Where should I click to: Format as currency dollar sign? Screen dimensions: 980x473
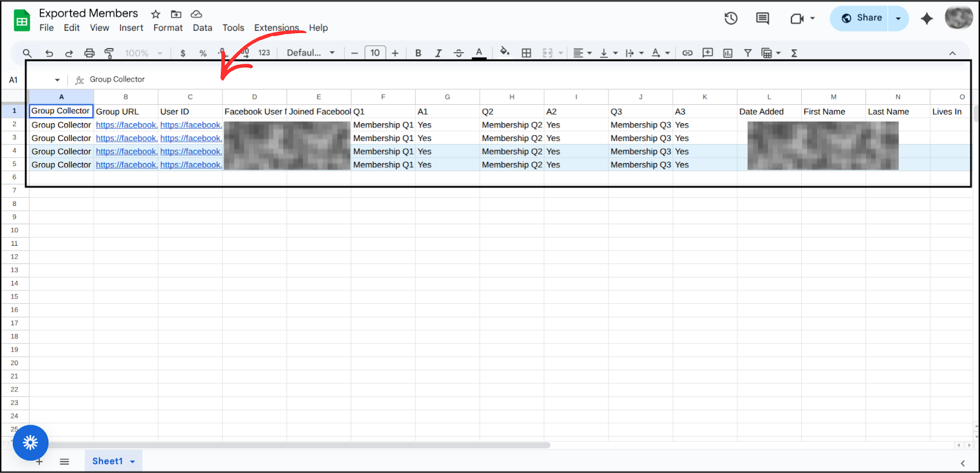(183, 53)
